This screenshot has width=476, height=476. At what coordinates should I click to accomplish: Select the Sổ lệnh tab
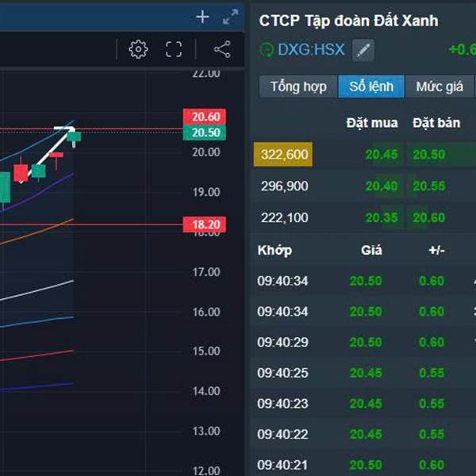[x=371, y=86]
